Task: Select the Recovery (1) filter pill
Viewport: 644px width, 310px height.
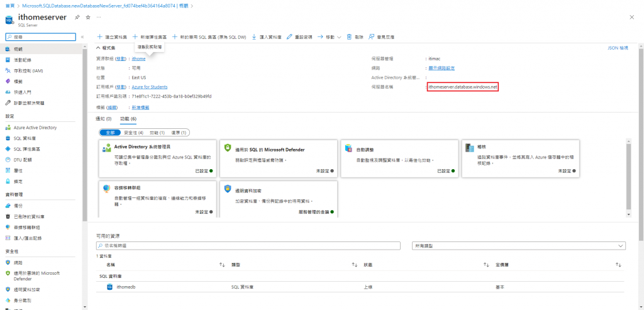Action: coord(179,133)
